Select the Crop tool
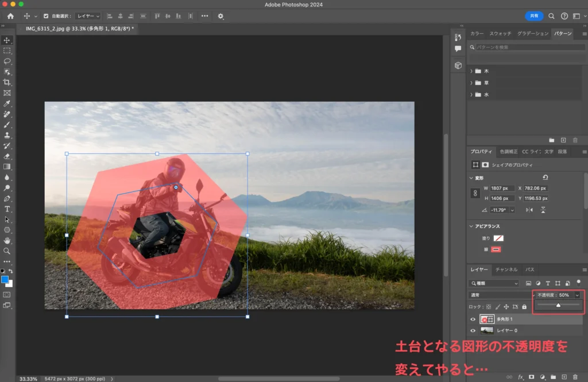This screenshot has width=588, height=382. (x=7, y=82)
